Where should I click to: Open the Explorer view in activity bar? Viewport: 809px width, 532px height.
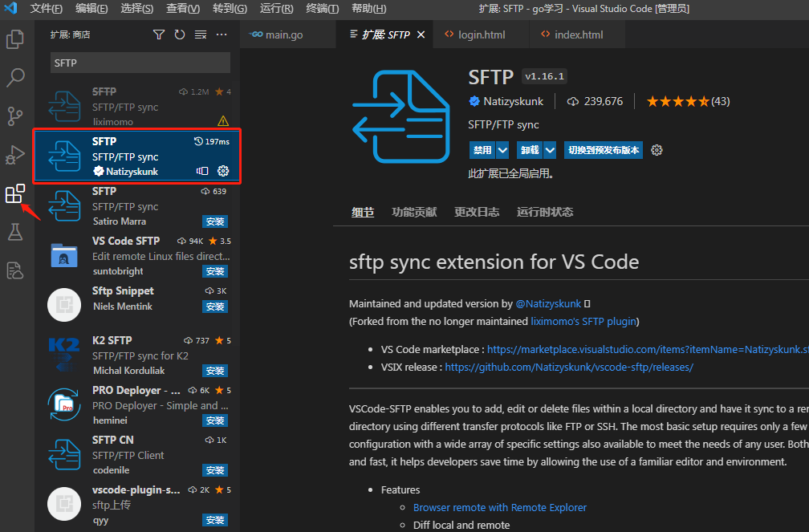pyautogui.click(x=15, y=39)
